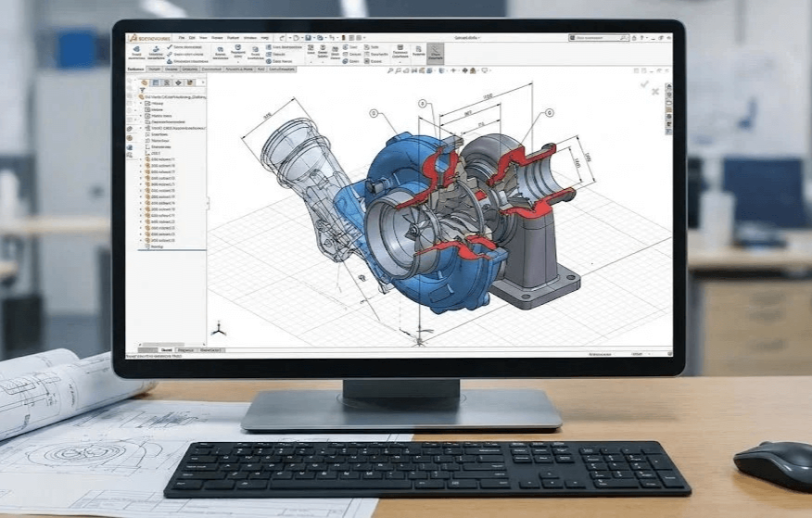This screenshot has height=518, width=812.
Task: Click the SolidWorks logo in the title bar
Action: [x=150, y=38]
